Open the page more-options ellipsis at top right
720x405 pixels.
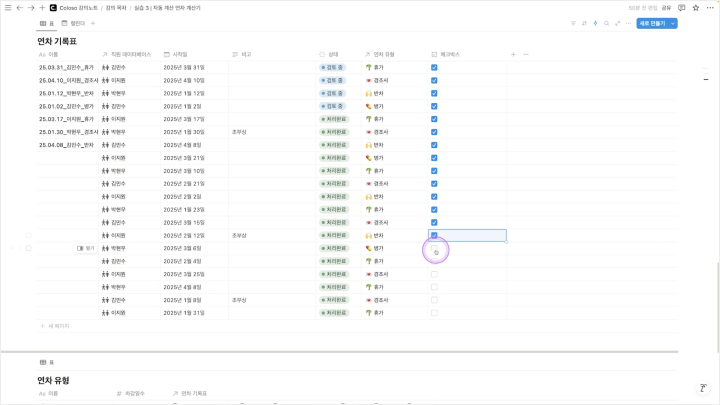point(710,8)
